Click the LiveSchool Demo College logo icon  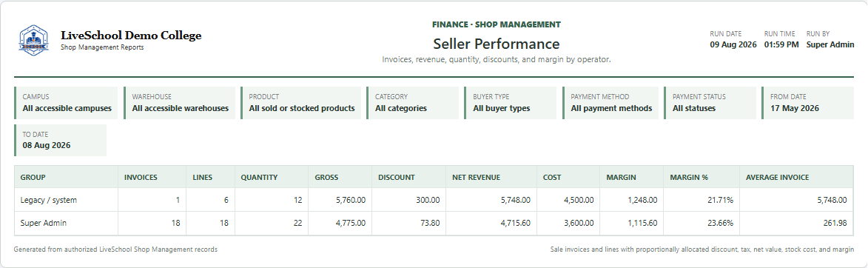pyautogui.click(x=34, y=40)
